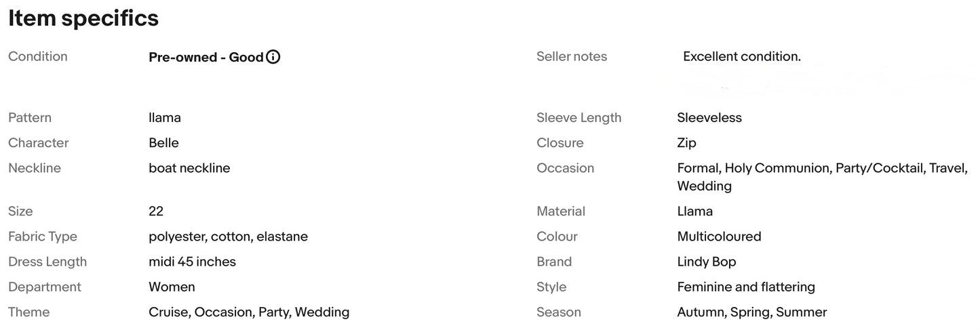
Task: Click the midi 45 inches dress length
Action: [x=192, y=262]
